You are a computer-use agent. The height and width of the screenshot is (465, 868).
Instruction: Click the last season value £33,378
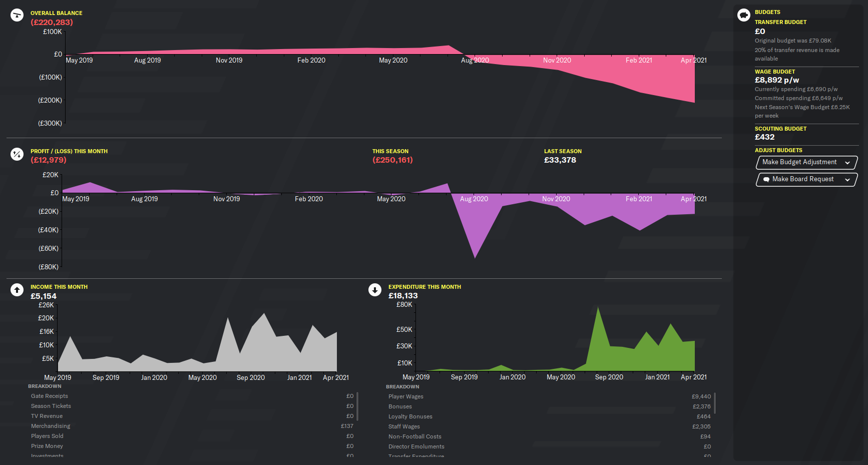pos(560,160)
